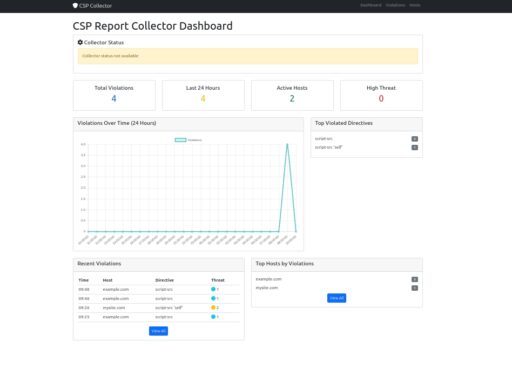
Task: Click the High Threat count of 0
Action: click(381, 98)
